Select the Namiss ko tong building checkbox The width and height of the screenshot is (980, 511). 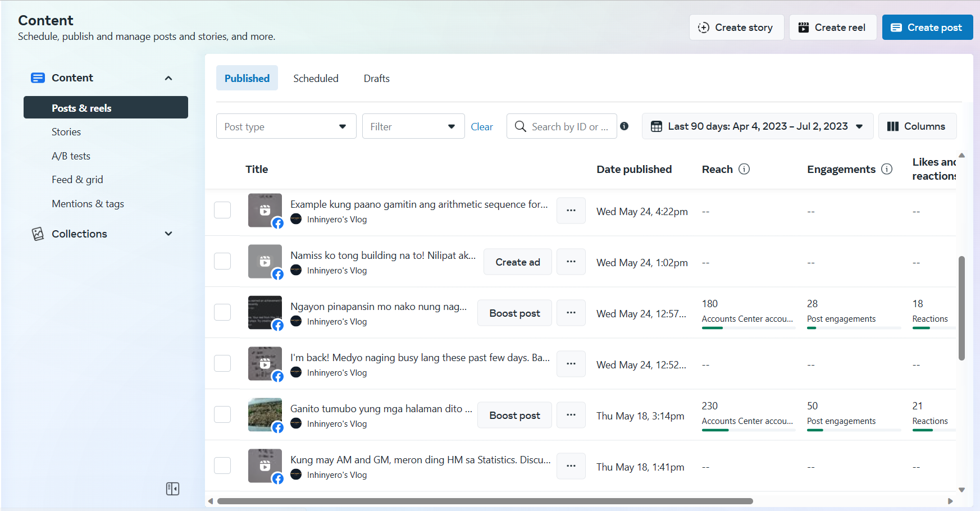(222, 261)
